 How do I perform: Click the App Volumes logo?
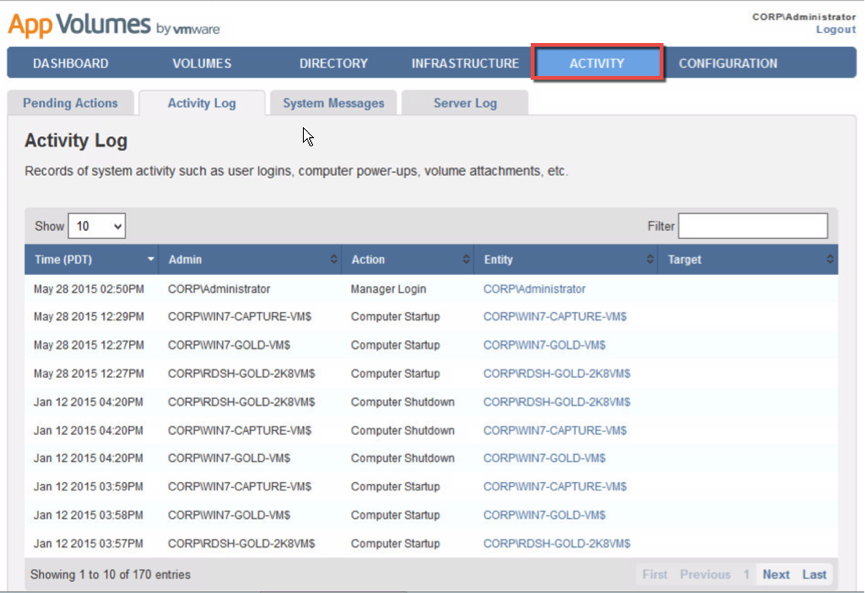coord(114,25)
